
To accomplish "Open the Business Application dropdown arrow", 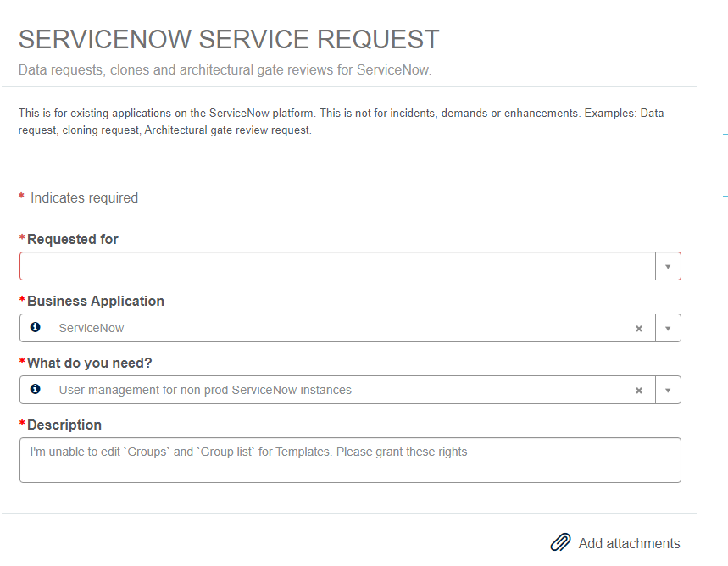I will (x=668, y=329).
